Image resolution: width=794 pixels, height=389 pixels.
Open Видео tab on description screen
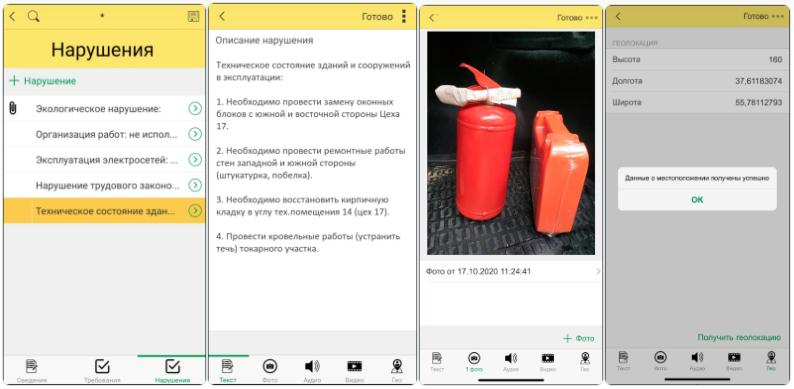pos(354,370)
